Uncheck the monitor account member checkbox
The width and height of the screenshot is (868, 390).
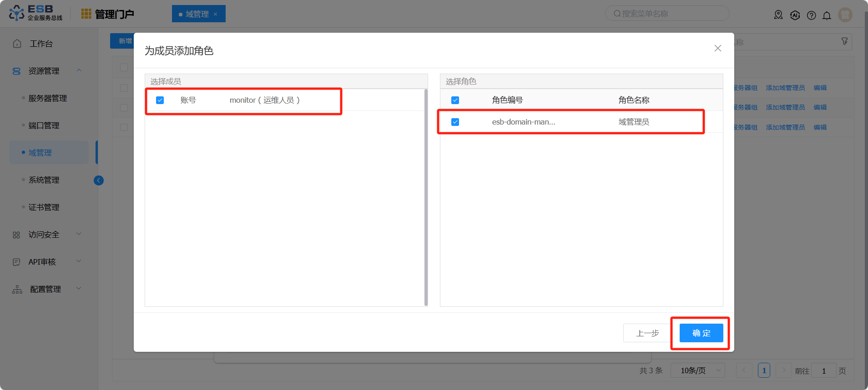[160, 100]
